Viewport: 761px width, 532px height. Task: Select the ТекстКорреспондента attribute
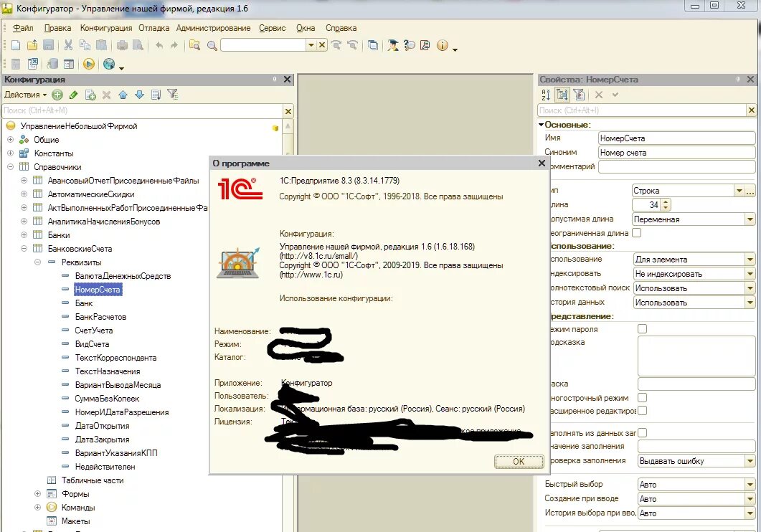[115, 357]
